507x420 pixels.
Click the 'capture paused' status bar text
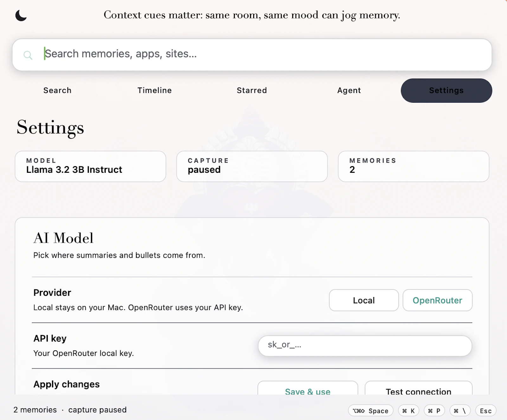pos(97,410)
